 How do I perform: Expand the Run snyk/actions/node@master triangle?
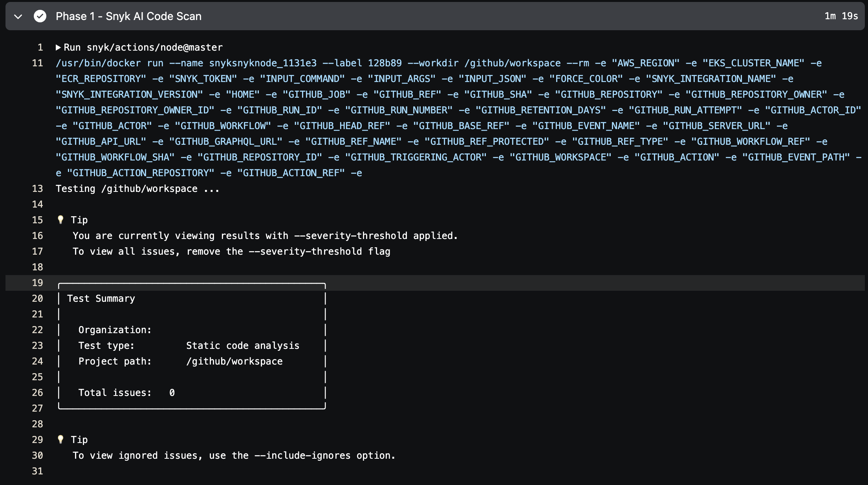coord(58,47)
